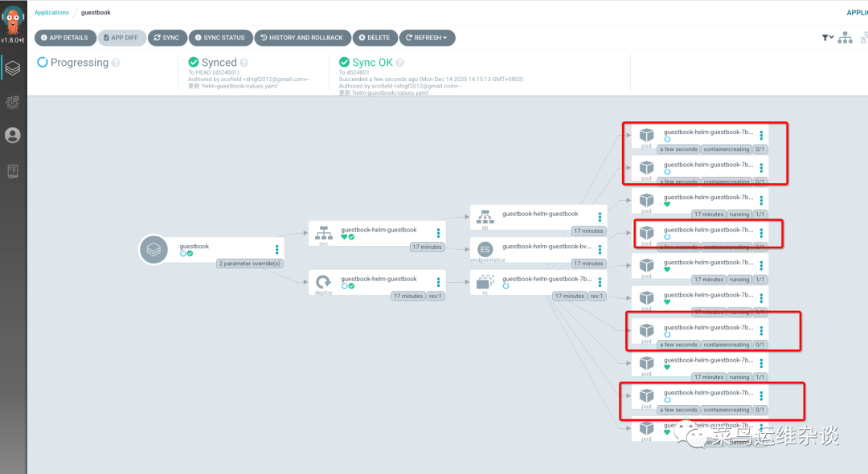Open the filter funnel dropdown
The width and height of the screenshot is (868, 474).
[x=827, y=38]
